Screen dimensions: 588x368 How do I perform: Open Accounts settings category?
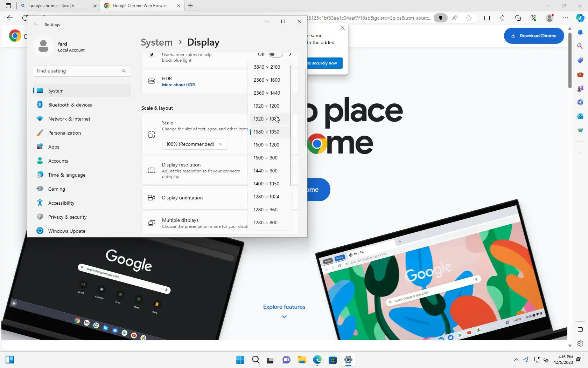[82, 161]
